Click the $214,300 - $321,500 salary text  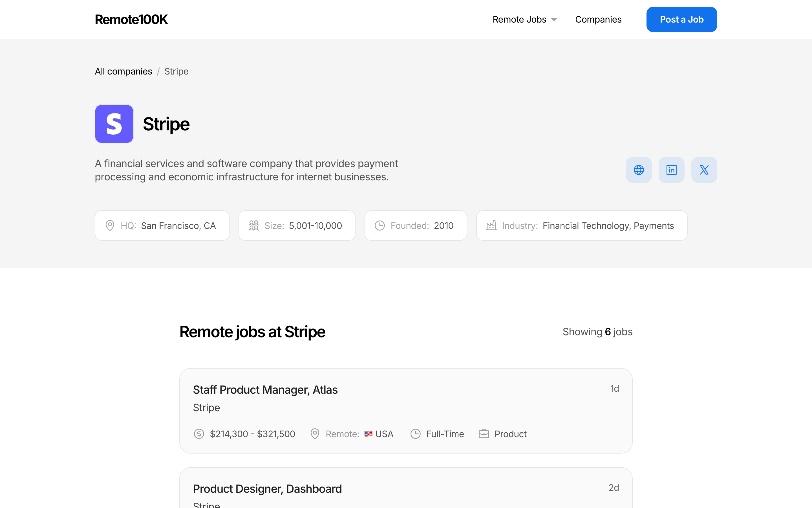coord(252,434)
